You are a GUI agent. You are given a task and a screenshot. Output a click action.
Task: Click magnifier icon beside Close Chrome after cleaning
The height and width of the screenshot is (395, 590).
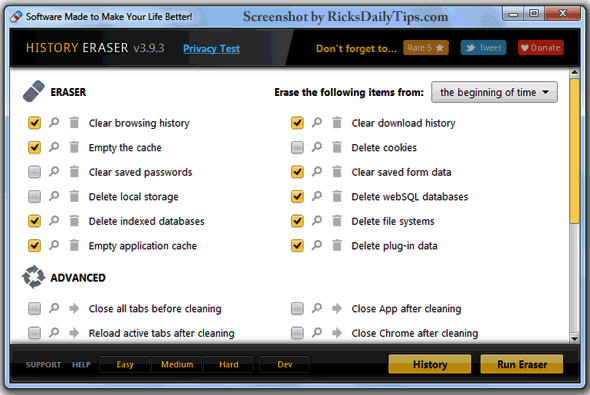(317, 333)
